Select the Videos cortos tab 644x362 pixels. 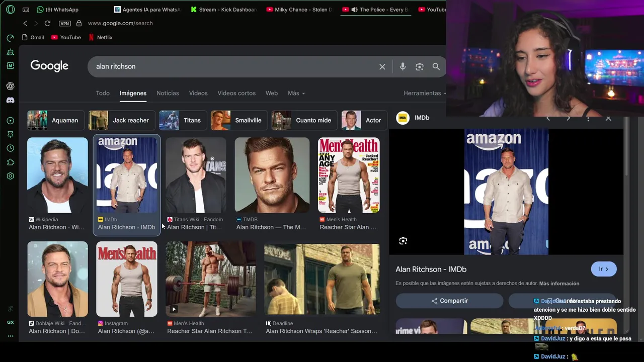236,93
